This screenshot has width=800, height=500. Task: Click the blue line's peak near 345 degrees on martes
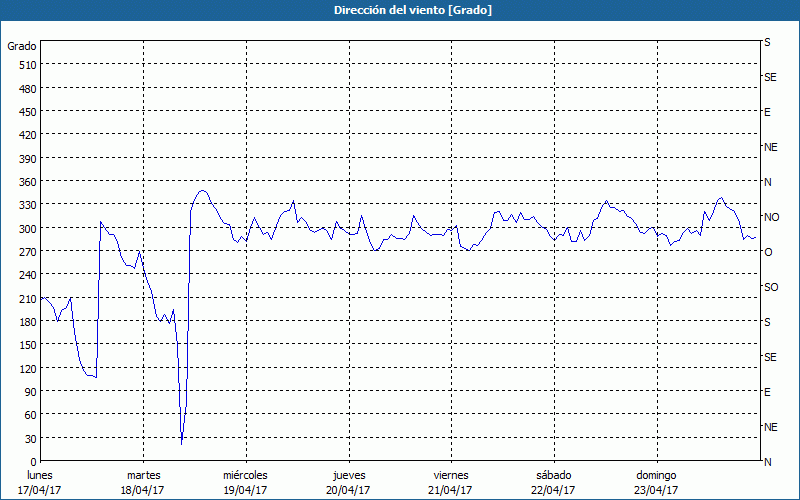click(203, 191)
